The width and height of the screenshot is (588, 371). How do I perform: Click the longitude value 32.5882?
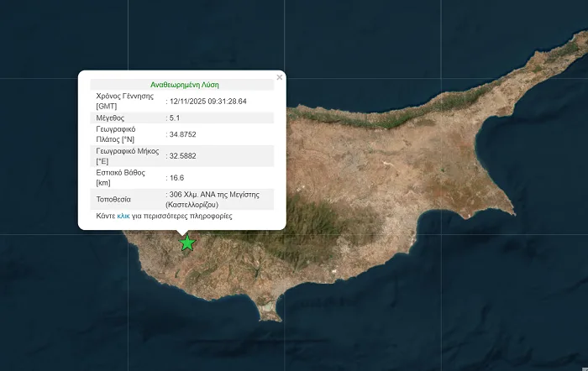coord(183,155)
